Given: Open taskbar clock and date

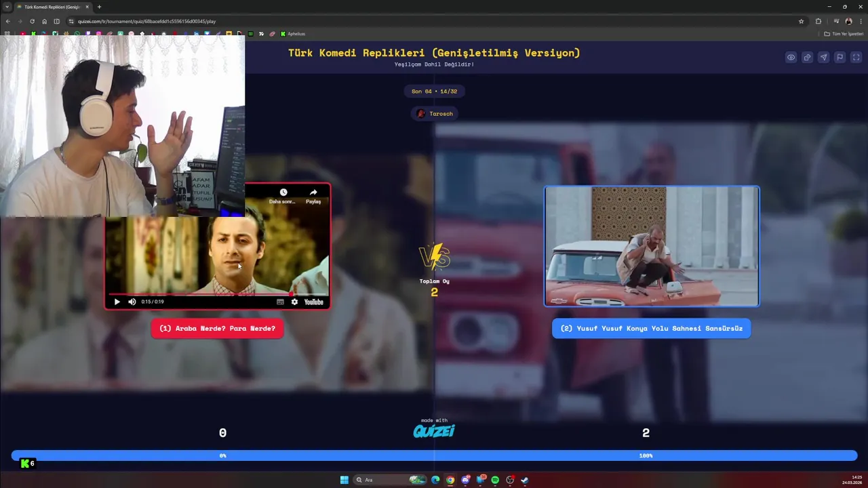Looking at the screenshot, I should click(x=852, y=480).
